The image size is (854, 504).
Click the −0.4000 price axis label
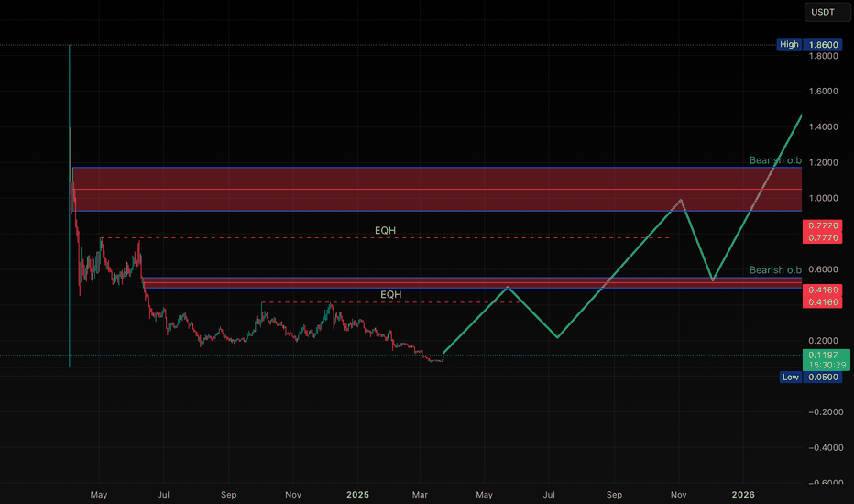[x=826, y=448]
